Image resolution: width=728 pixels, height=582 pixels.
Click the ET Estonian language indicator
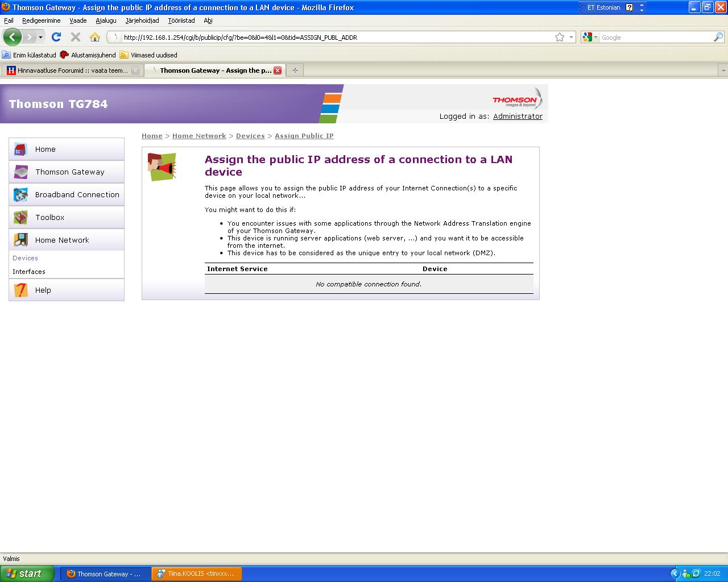[x=604, y=7]
